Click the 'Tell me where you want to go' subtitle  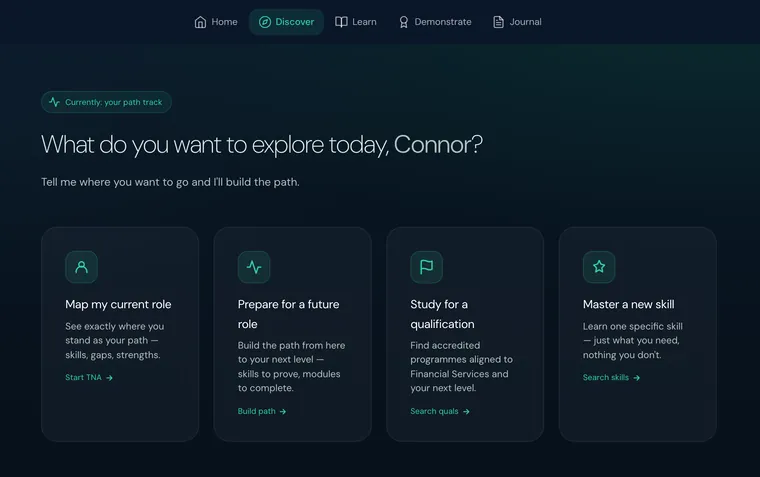tap(170, 182)
